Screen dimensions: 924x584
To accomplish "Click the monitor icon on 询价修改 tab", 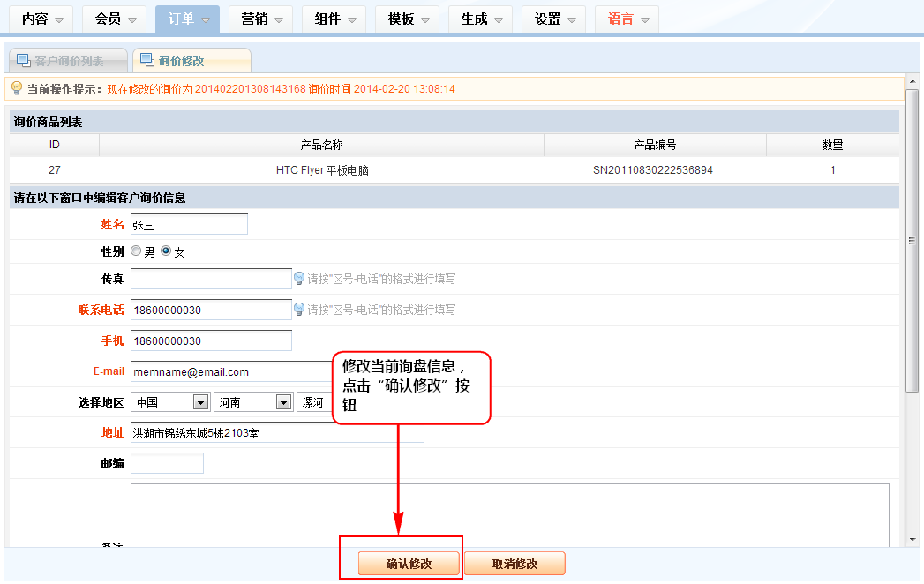I will click(x=147, y=60).
